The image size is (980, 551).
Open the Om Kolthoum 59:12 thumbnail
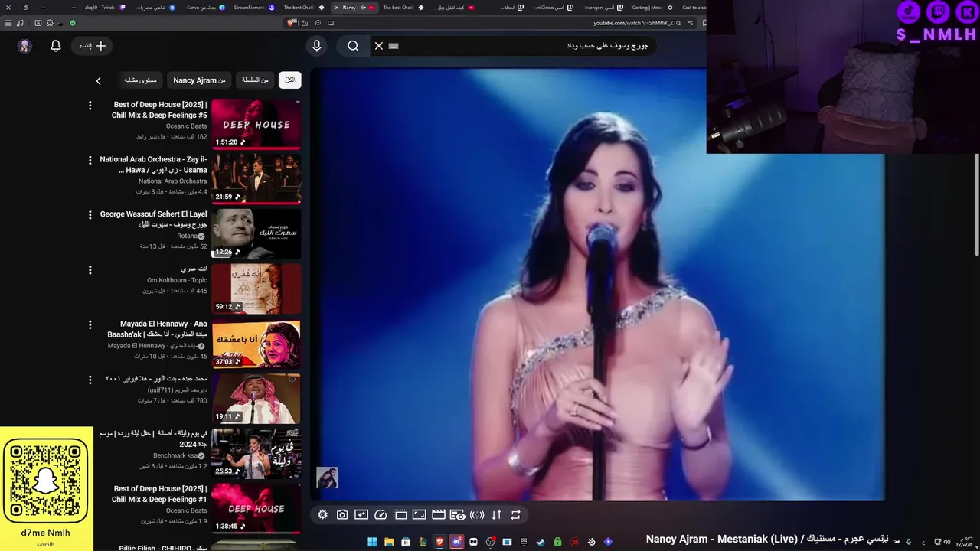[256, 289]
